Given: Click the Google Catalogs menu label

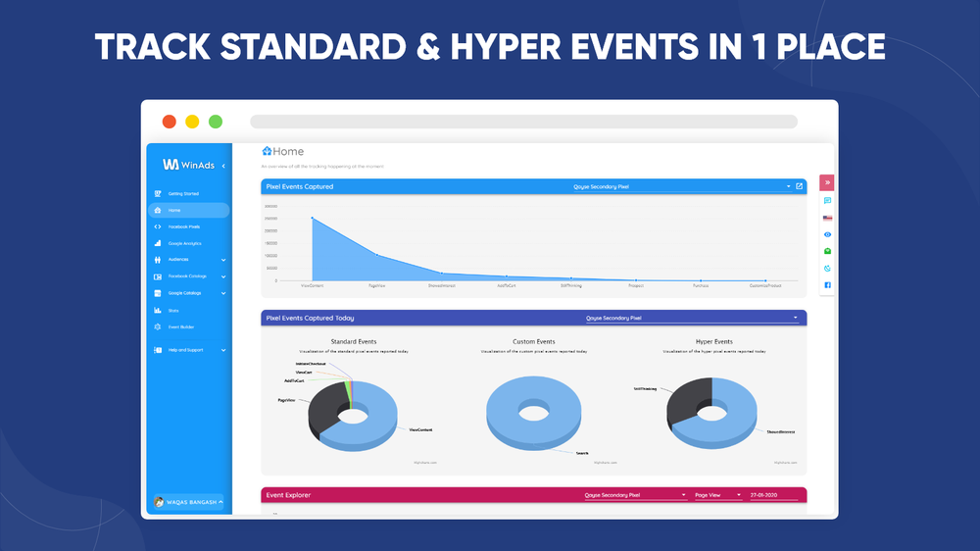Looking at the screenshot, I should tap(184, 293).
